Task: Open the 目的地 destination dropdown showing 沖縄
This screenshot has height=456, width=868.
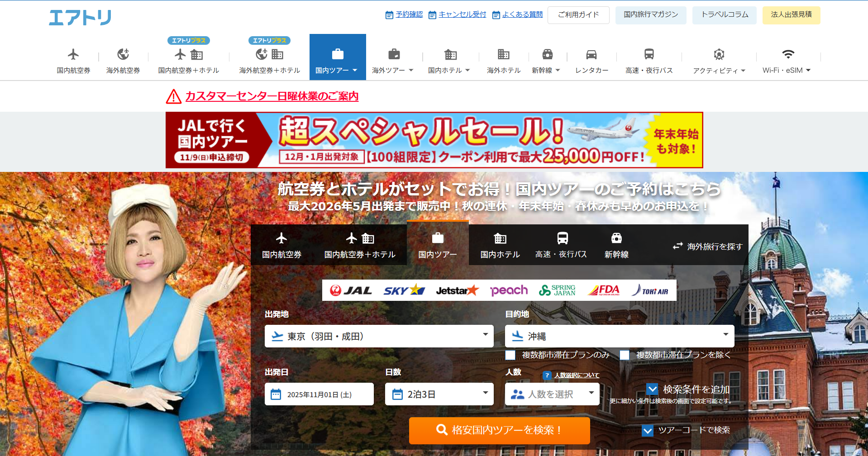Action: 619,336
